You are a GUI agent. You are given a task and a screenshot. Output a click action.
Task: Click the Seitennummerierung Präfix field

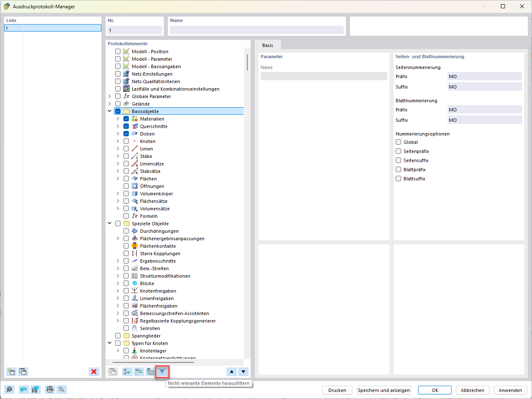485,76
